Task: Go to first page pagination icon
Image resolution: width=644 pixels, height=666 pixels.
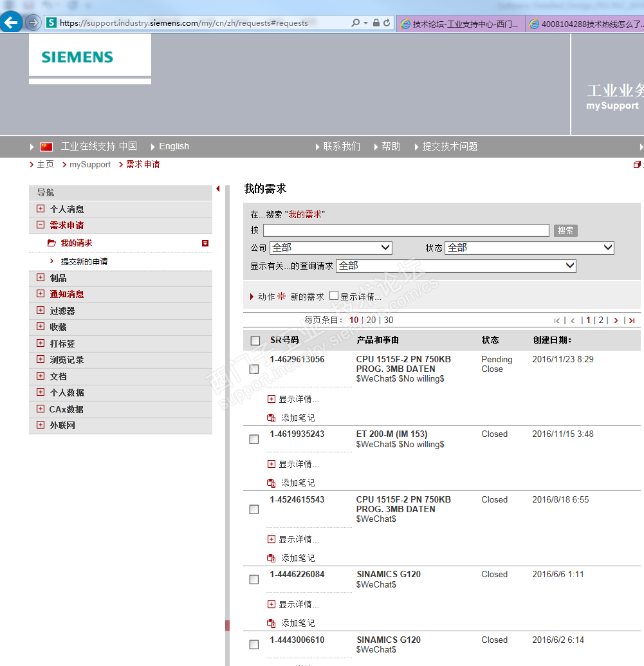Action: tap(557, 320)
